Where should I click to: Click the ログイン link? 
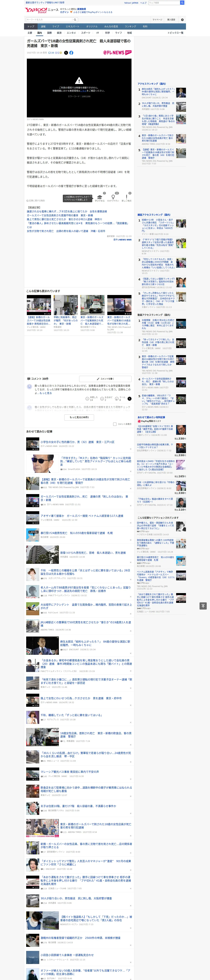coord(64,12)
